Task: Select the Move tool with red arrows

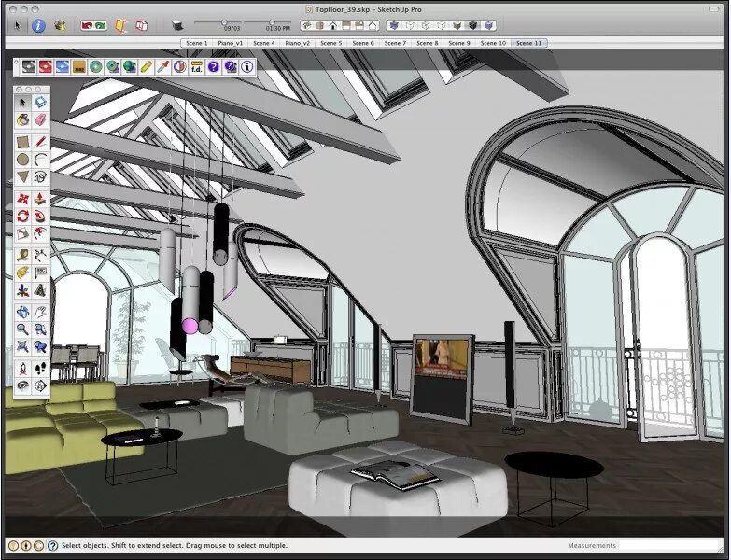Action: [22, 199]
